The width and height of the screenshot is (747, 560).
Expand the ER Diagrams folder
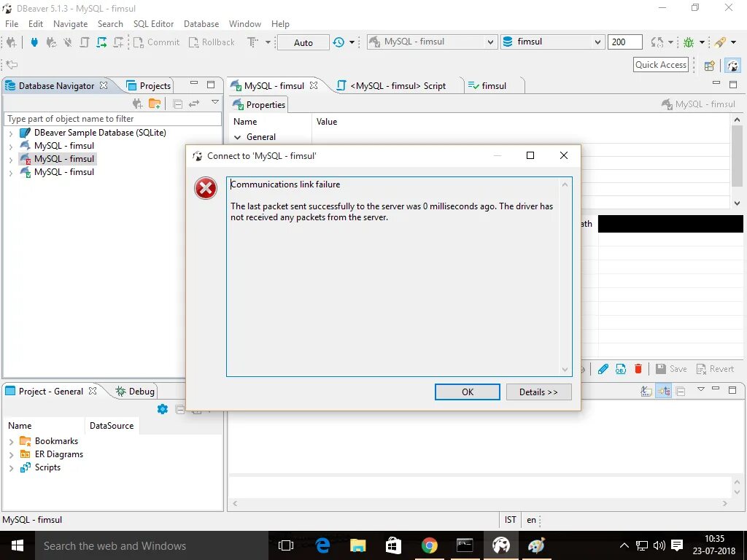tap(12, 455)
